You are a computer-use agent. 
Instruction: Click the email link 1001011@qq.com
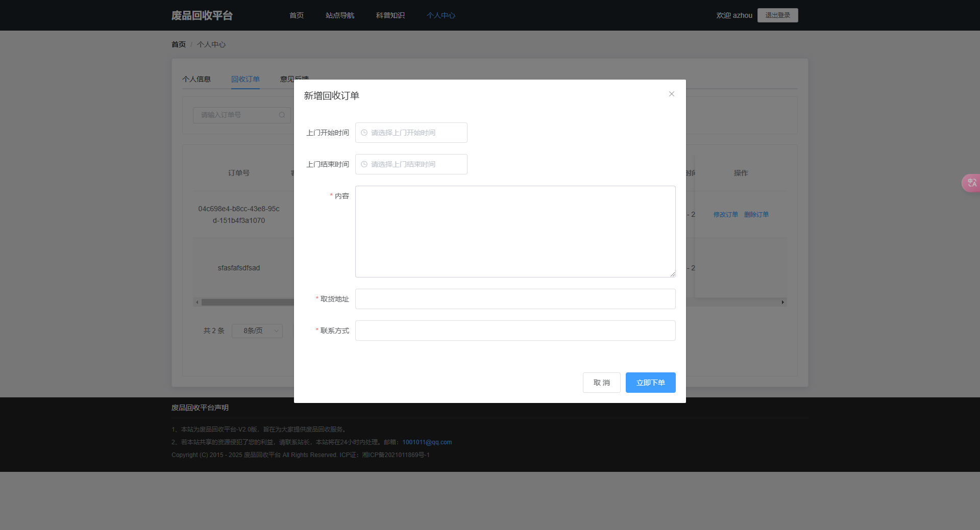click(x=427, y=442)
